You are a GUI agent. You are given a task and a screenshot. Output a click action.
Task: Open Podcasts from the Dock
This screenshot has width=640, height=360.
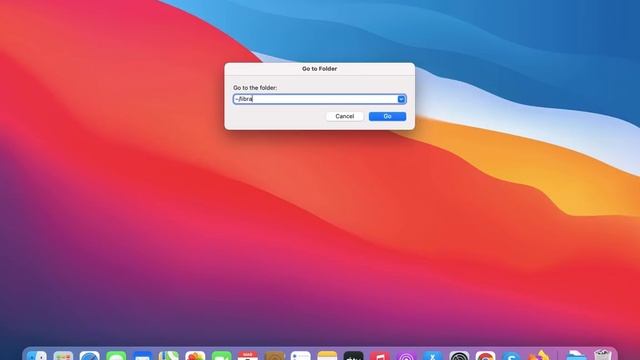(x=406, y=356)
